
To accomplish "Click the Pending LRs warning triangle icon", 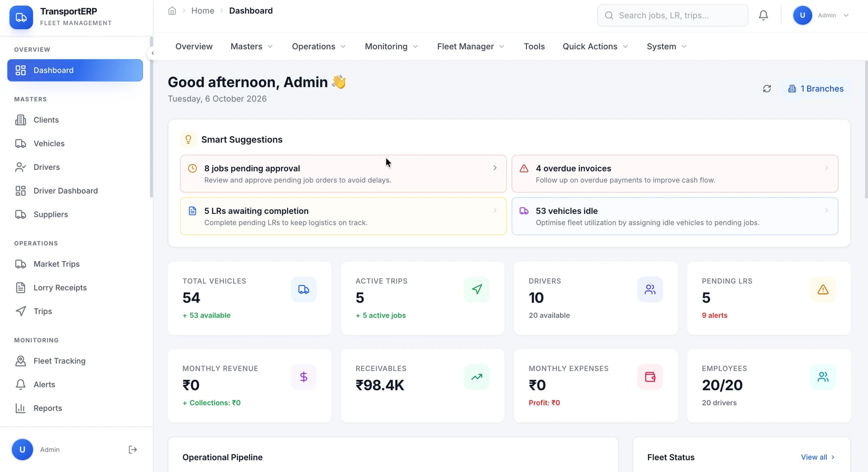I will click(x=823, y=289).
